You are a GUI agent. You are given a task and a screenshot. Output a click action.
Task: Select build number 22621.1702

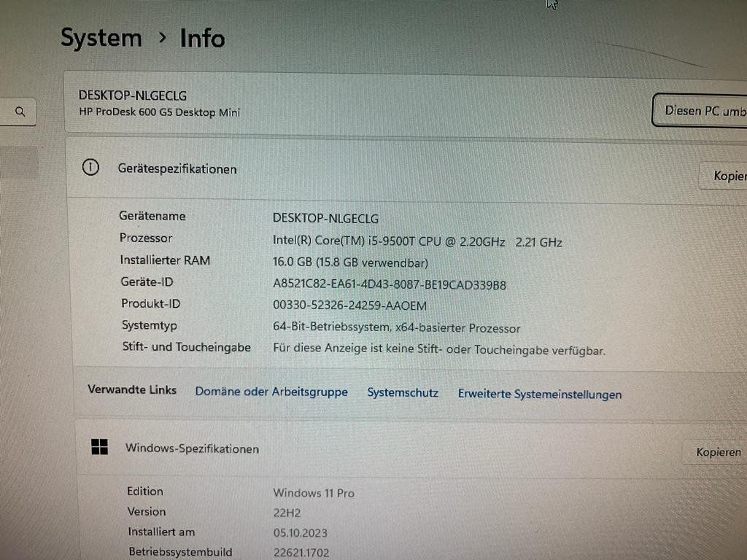click(301, 553)
